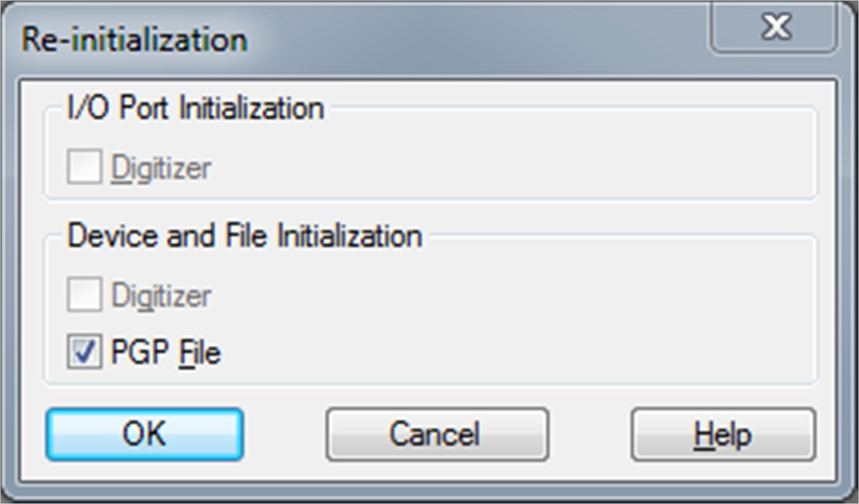859x504 pixels.
Task: Open Help for this dialog
Action: click(723, 434)
